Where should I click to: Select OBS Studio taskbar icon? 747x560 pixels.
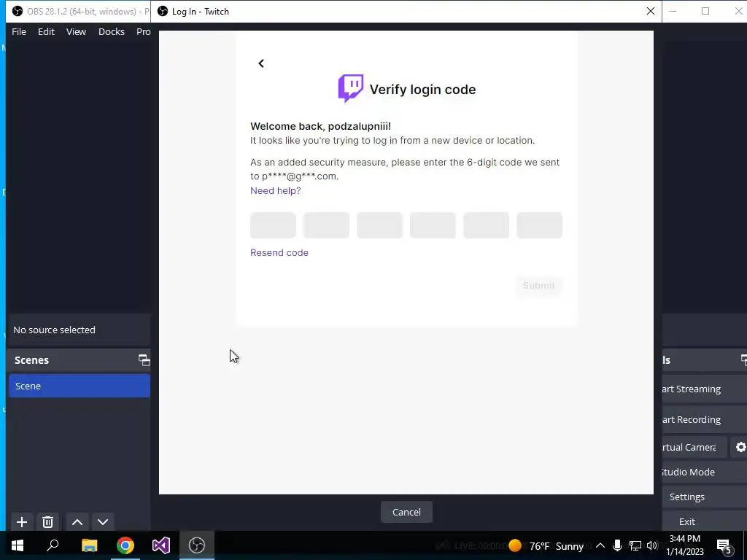(x=197, y=545)
